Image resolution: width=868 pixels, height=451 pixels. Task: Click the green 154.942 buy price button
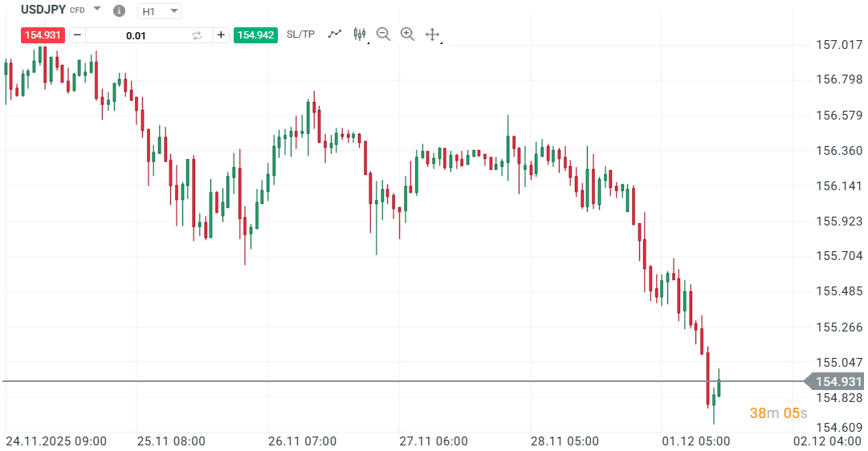coord(255,35)
